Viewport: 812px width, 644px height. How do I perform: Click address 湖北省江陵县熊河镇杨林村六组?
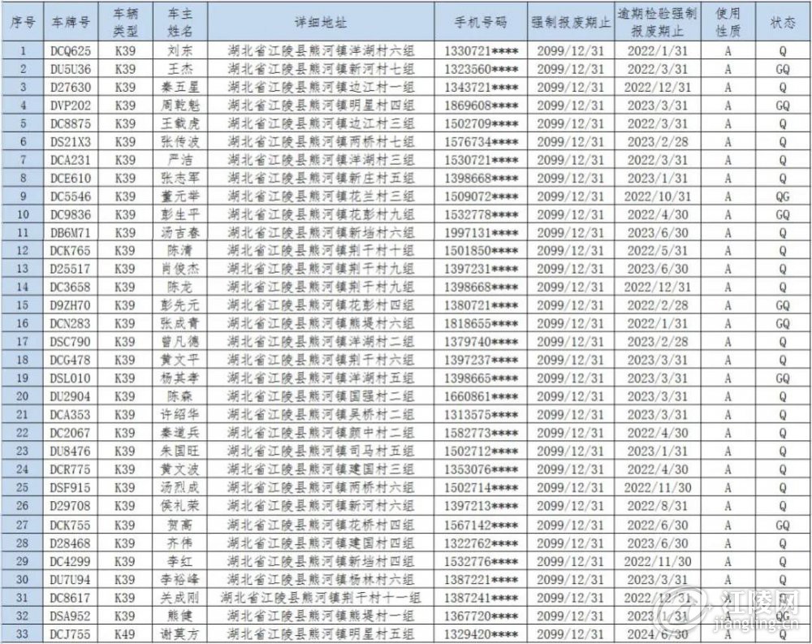(x=321, y=579)
